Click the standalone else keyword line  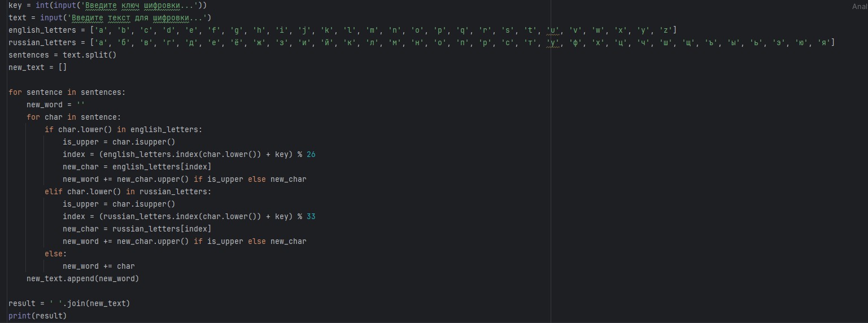(x=55, y=254)
